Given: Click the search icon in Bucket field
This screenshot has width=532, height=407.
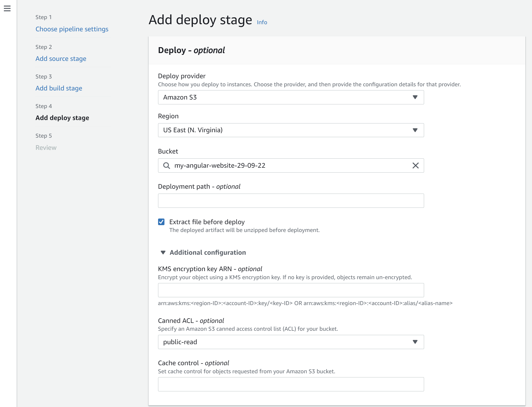Looking at the screenshot, I should (167, 165).
